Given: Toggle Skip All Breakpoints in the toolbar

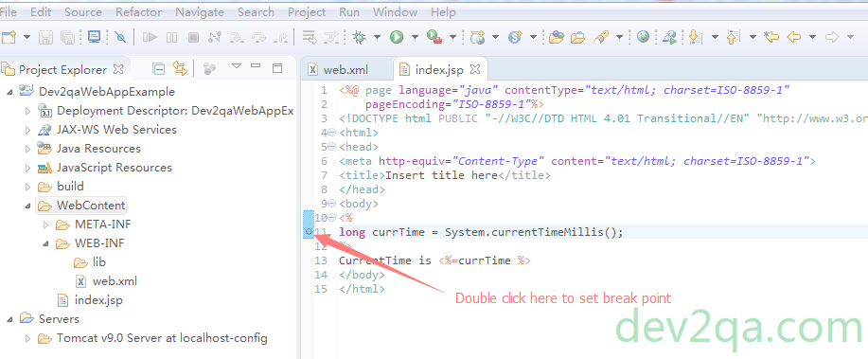Looking at the screenshot, I should (120, 37).
